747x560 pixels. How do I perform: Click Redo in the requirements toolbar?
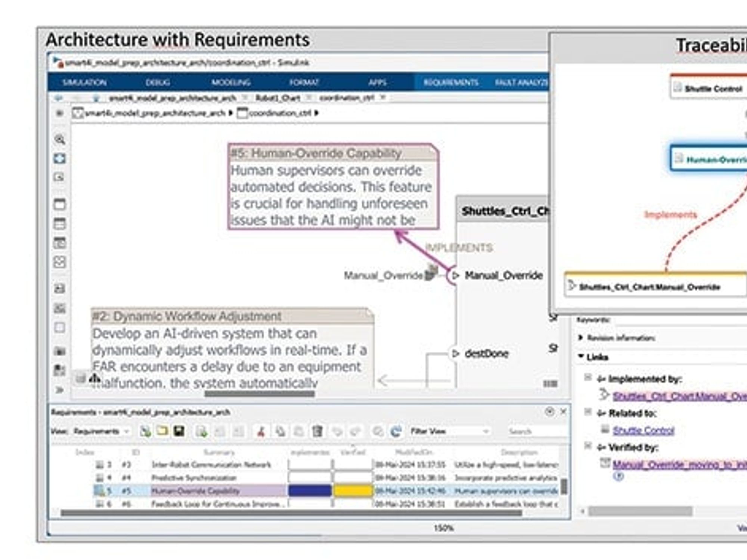click(355, 432)
